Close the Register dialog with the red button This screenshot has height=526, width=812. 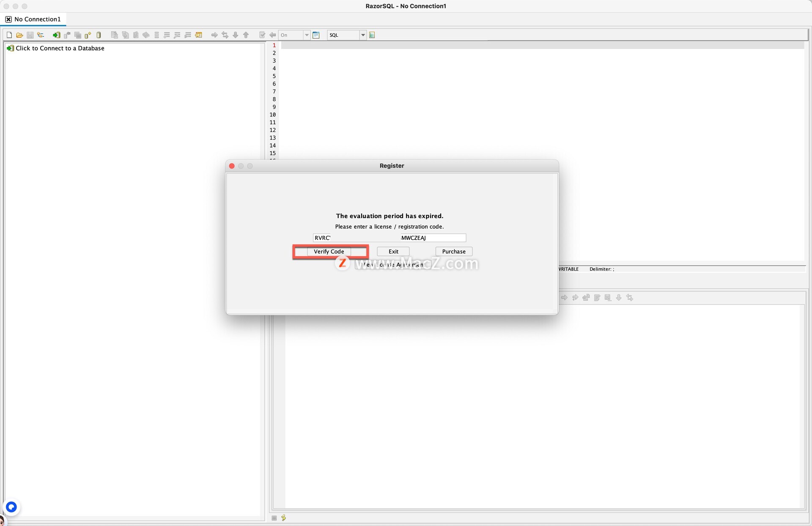232,166
